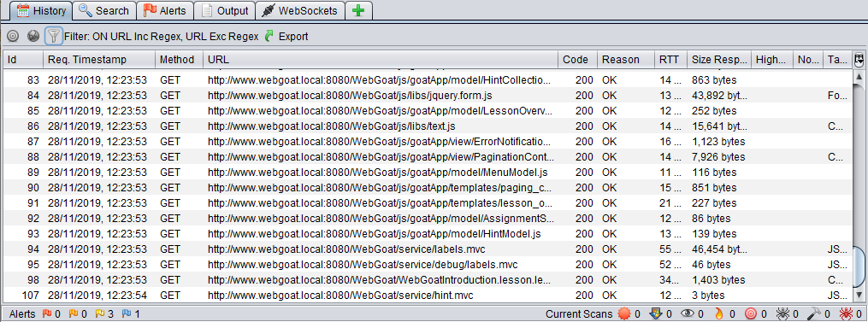Switch to the Search tab

click(x=104, y=10)
